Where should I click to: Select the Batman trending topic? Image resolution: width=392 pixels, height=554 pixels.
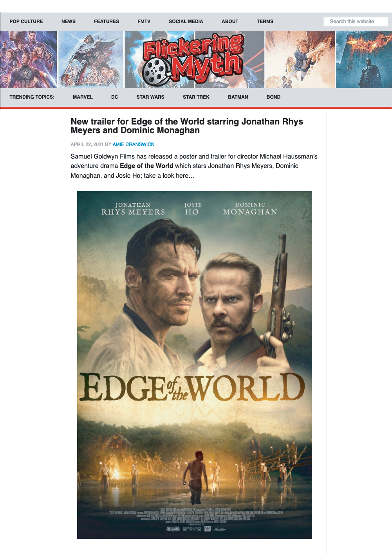[238, 97]
